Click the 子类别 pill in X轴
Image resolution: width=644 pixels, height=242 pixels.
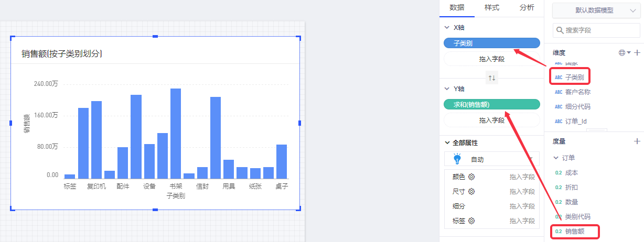[491, 43]
